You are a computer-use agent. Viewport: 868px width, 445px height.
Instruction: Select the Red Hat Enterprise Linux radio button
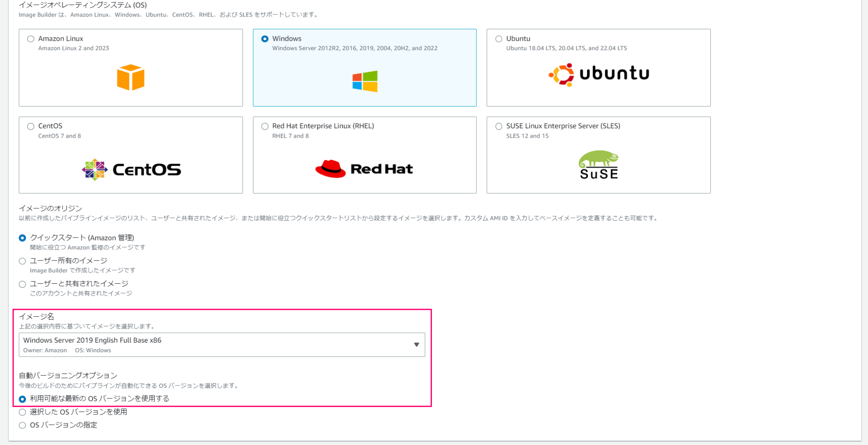264,126
